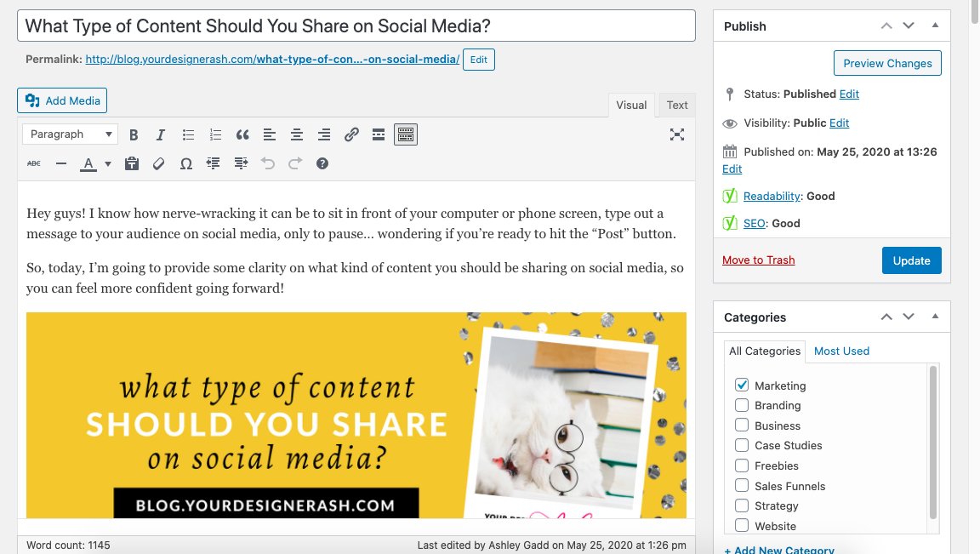Select the All Categories tab
The height and width of the screenshot is (554, 980).
(x=765, y=351)
